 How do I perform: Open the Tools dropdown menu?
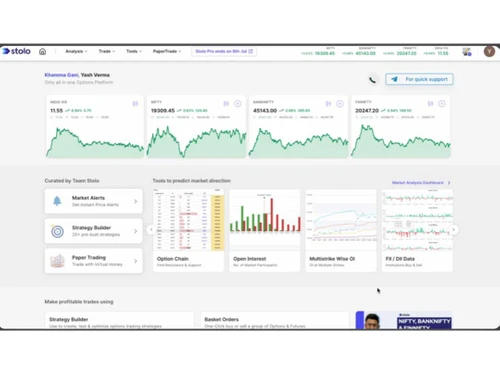point(134,51)
